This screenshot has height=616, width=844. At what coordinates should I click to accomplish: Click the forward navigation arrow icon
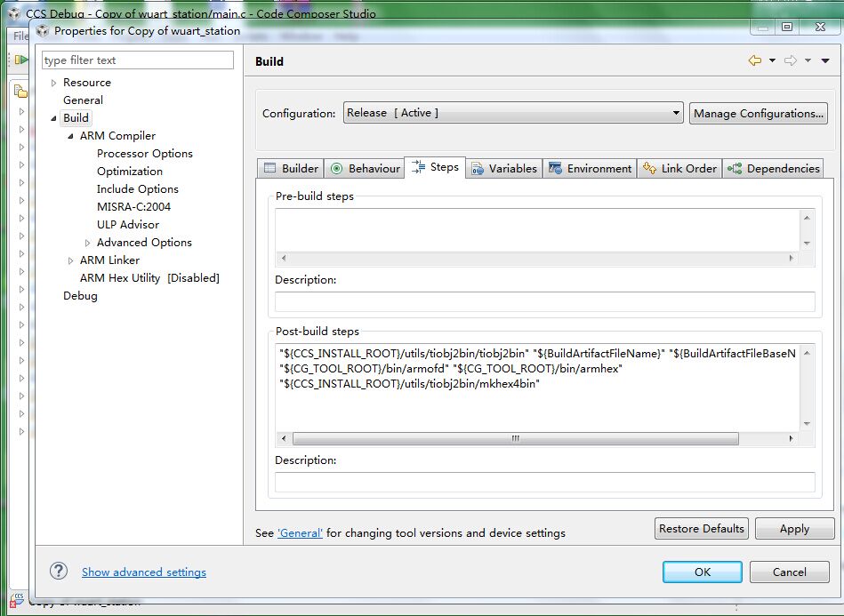790,60
